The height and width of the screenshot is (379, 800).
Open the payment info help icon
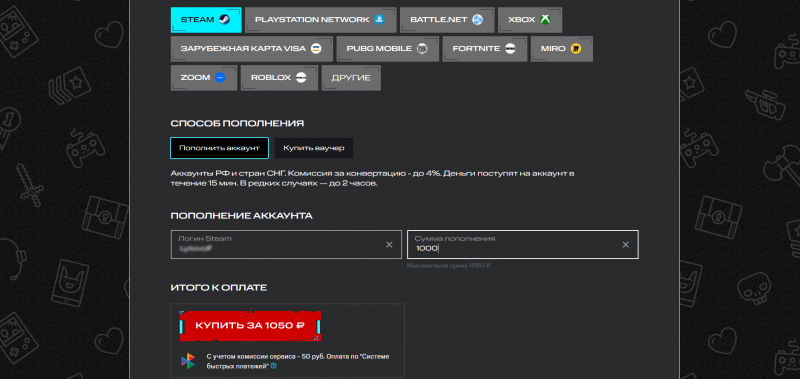click(274, 366)
